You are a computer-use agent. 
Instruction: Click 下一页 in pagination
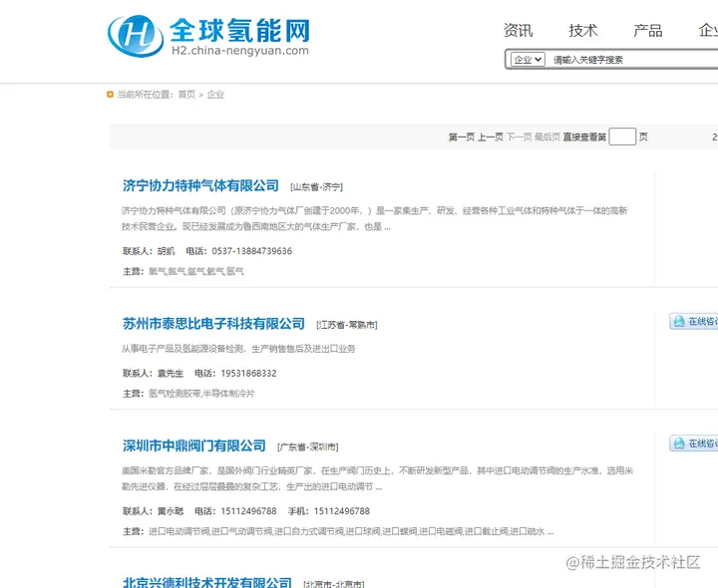520,137
